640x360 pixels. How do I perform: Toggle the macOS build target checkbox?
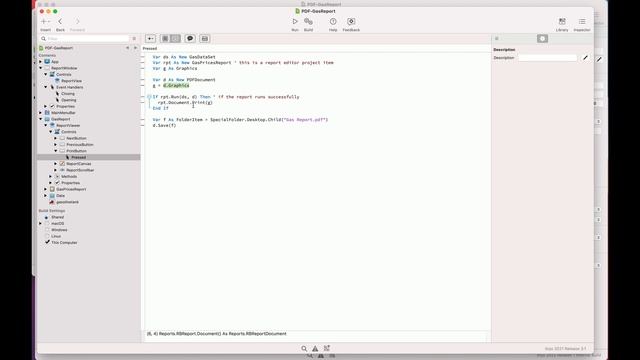(x=47, y=224)
